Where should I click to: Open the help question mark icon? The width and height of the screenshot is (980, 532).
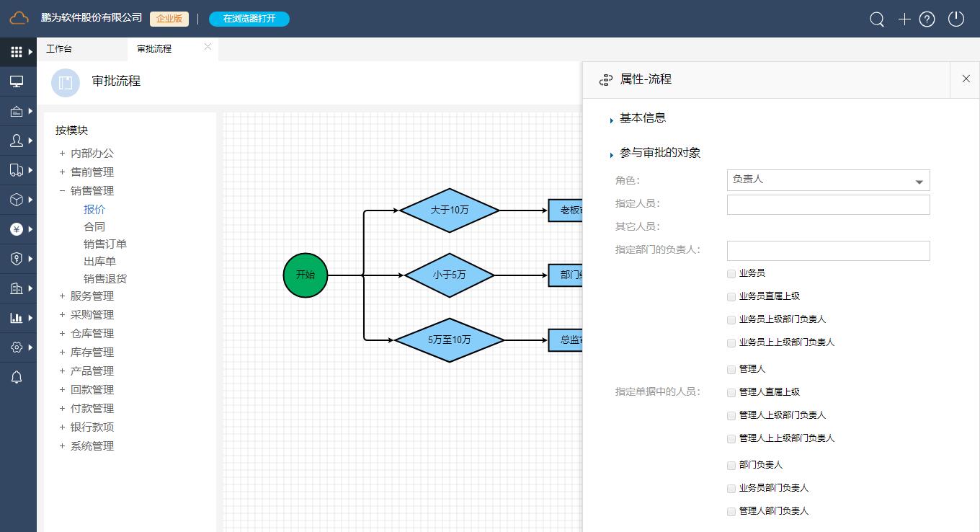[927, 19]
